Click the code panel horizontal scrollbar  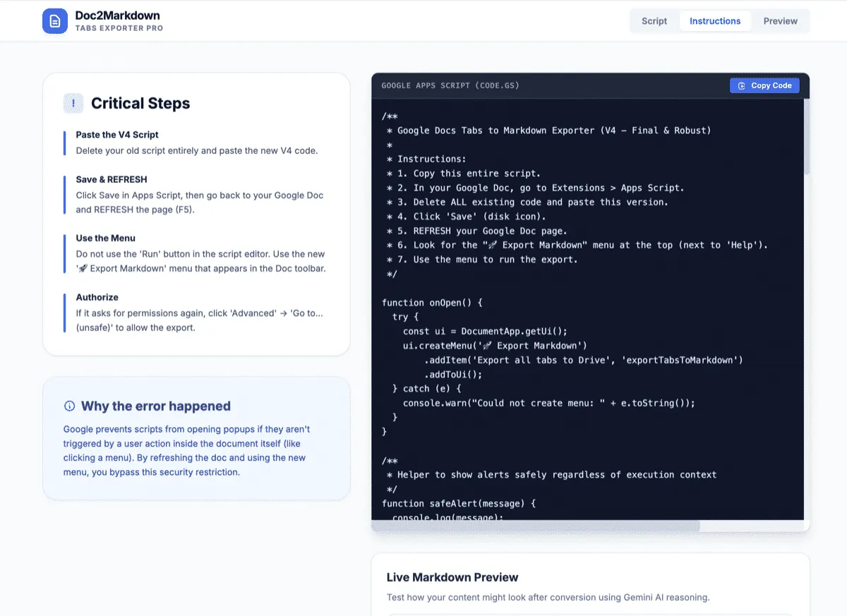click(536, 526)
